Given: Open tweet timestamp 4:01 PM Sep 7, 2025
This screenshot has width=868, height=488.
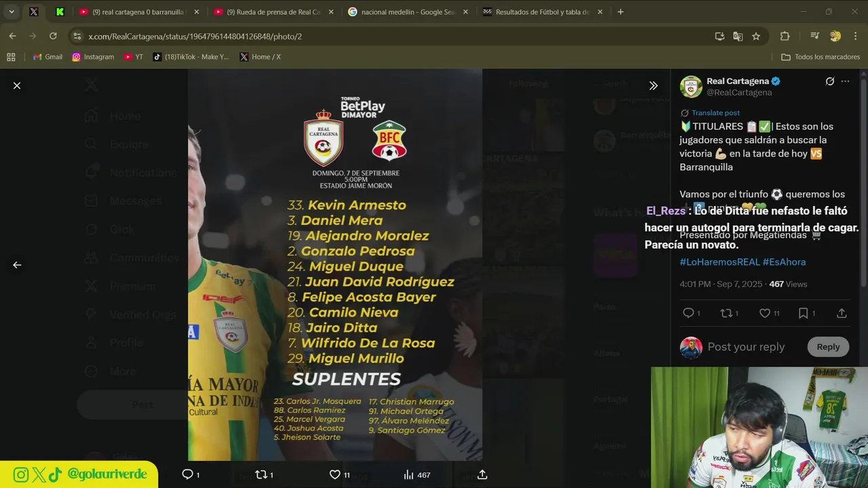Looking at the screenshot, I should (721, 284).
